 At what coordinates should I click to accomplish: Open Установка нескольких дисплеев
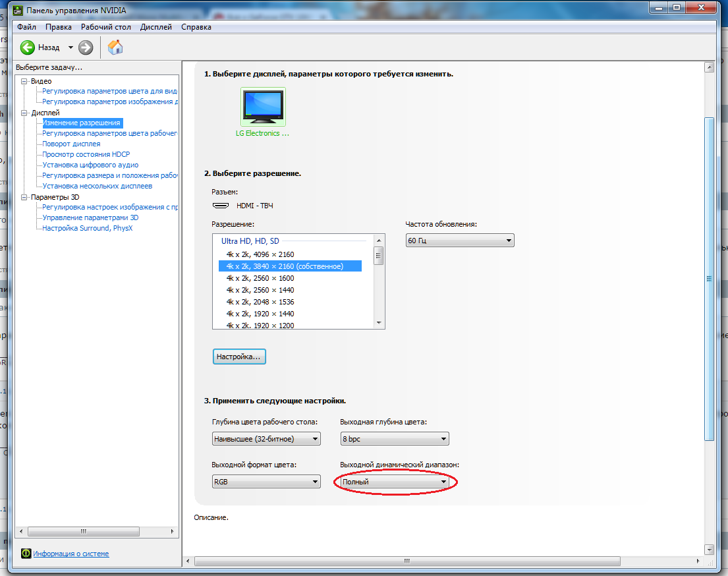click(97, 186)
